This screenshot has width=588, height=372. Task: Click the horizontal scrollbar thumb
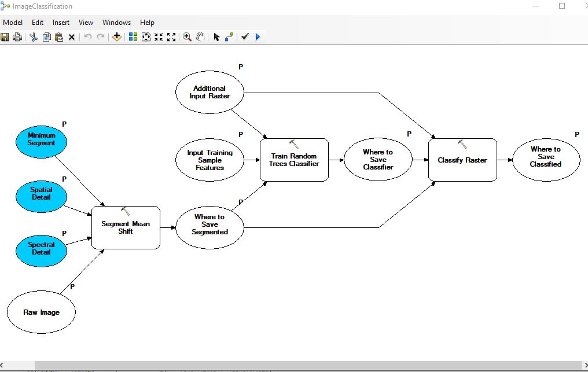tap(308, 365)
